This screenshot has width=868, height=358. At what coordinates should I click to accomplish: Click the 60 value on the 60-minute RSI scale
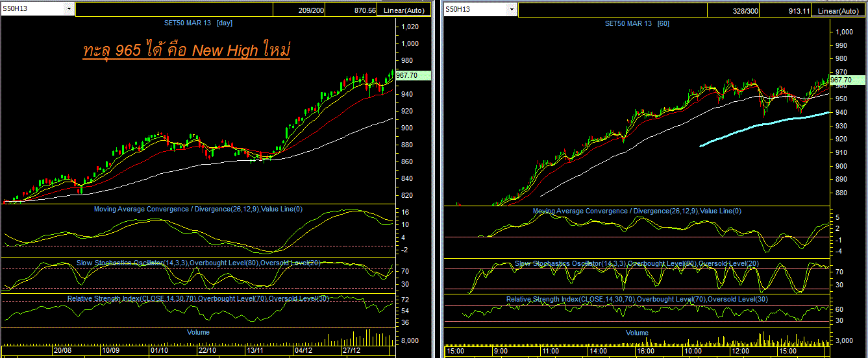coord(838,310)
